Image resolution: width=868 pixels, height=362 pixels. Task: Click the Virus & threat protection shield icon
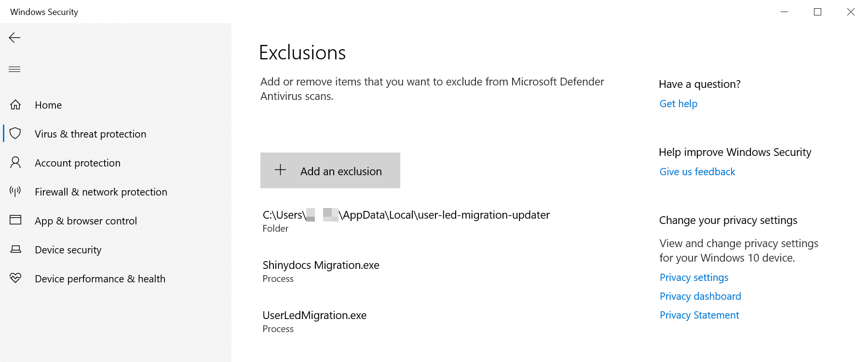[x=15, y=134]
